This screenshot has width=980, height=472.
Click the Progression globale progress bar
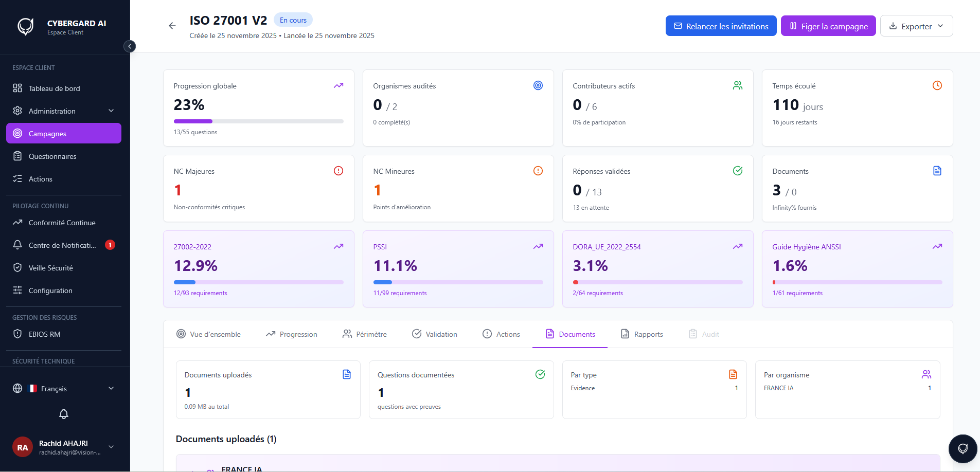point(259,121)
